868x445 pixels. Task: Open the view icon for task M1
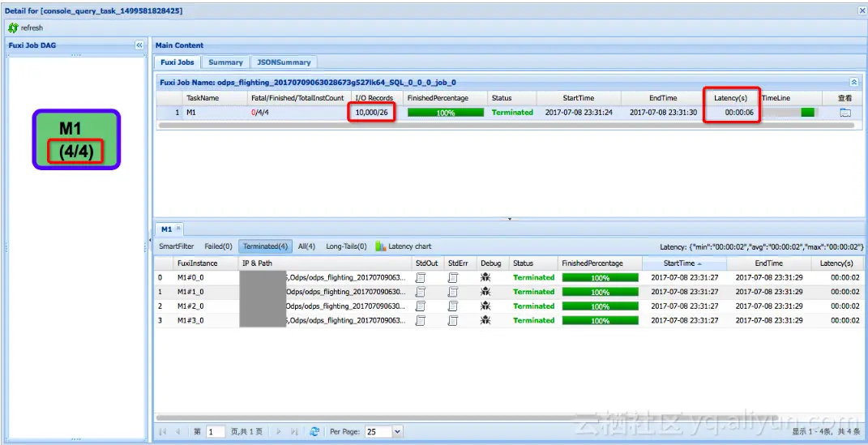[845, 113]
